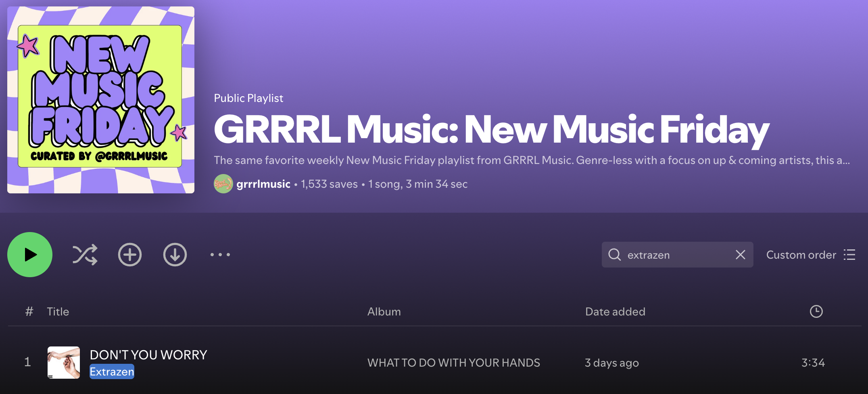Expand the truncated playlist description

[532, 160]
